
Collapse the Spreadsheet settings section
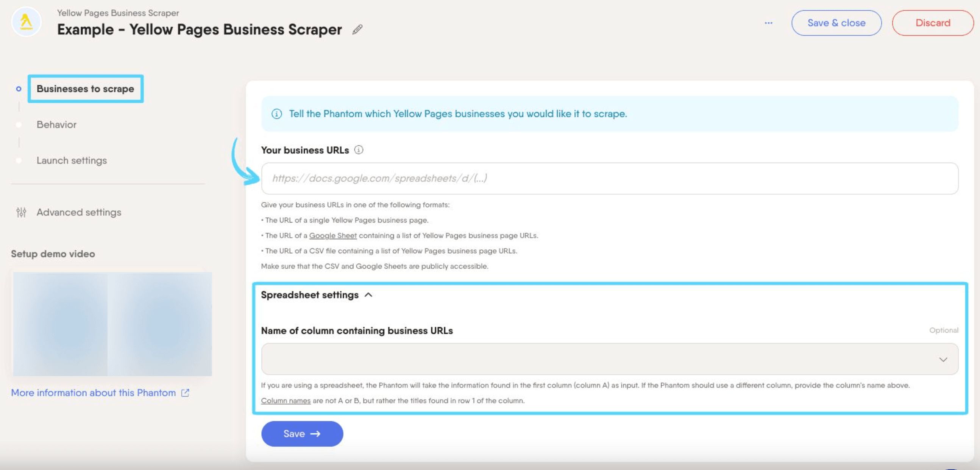pos(317,295)
